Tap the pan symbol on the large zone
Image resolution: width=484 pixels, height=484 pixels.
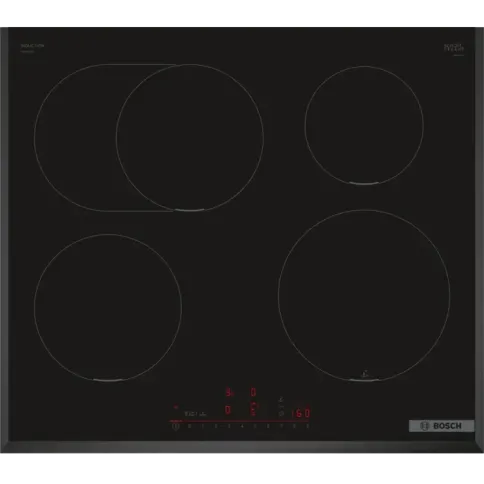(x=365, y=374)
